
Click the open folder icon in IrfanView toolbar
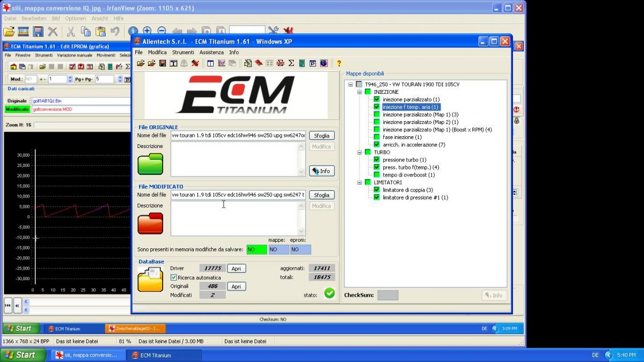[9, 32]
